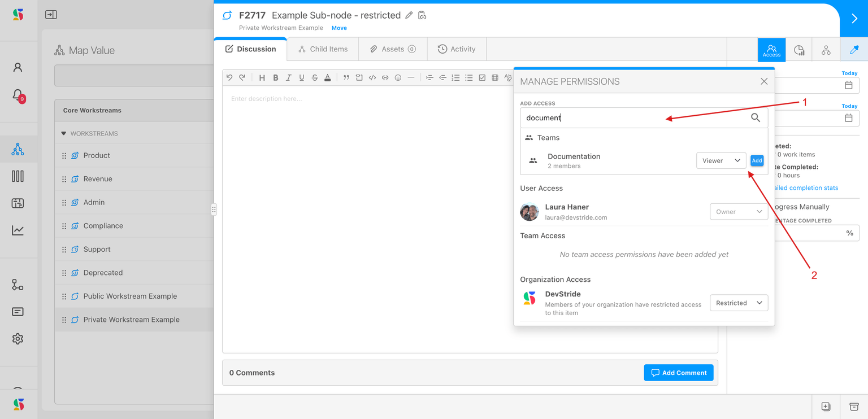Open notifications bell in left sidebar
The height and width of the screenshot is (419, 868).
pyautogui.click(x=18, y=95)
